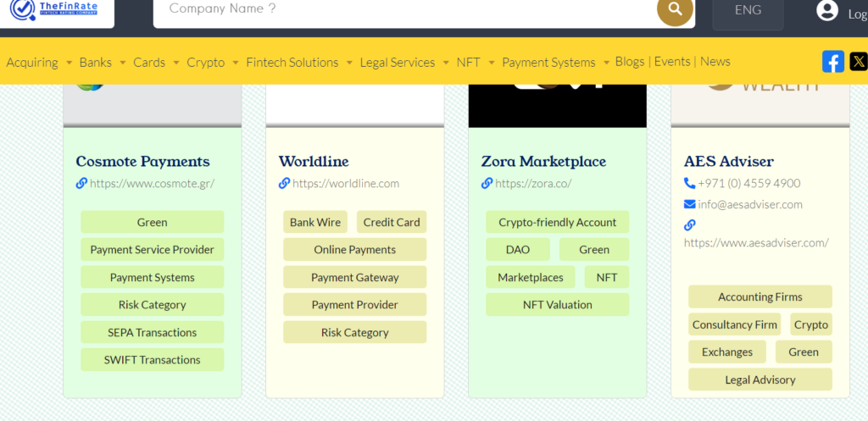Click the search magnifier button
The height and width of the screenshot is (421, 868).
coord(675,9)
